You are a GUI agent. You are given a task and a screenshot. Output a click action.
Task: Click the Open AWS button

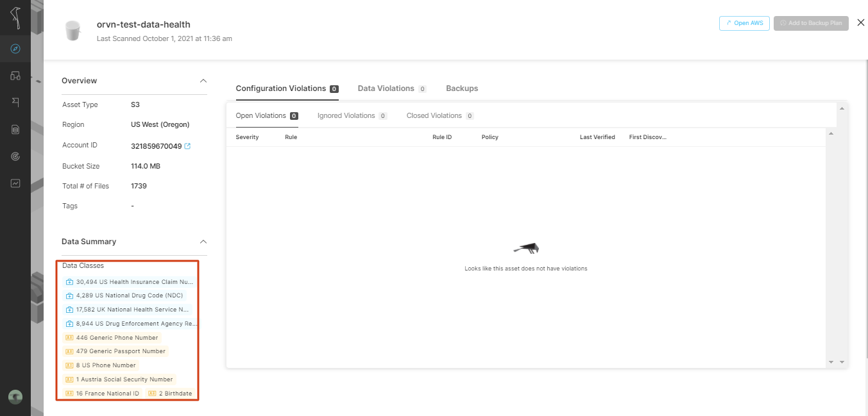click(x=744, y=23)
